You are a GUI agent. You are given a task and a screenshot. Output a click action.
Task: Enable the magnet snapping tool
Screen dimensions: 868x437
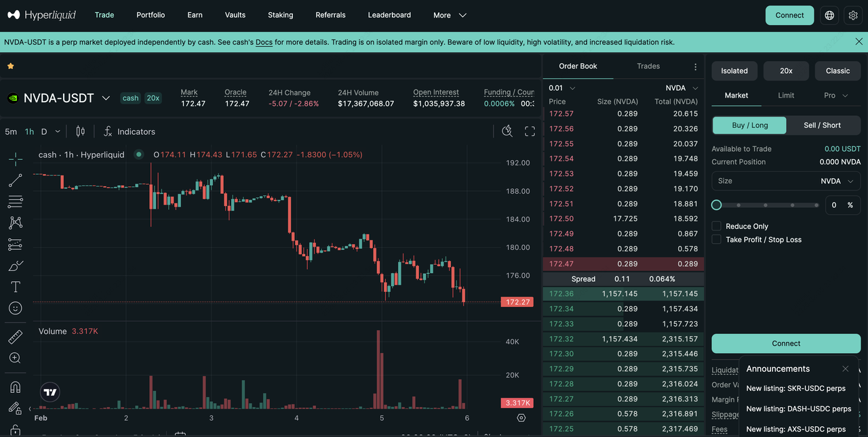coord(14,387)
